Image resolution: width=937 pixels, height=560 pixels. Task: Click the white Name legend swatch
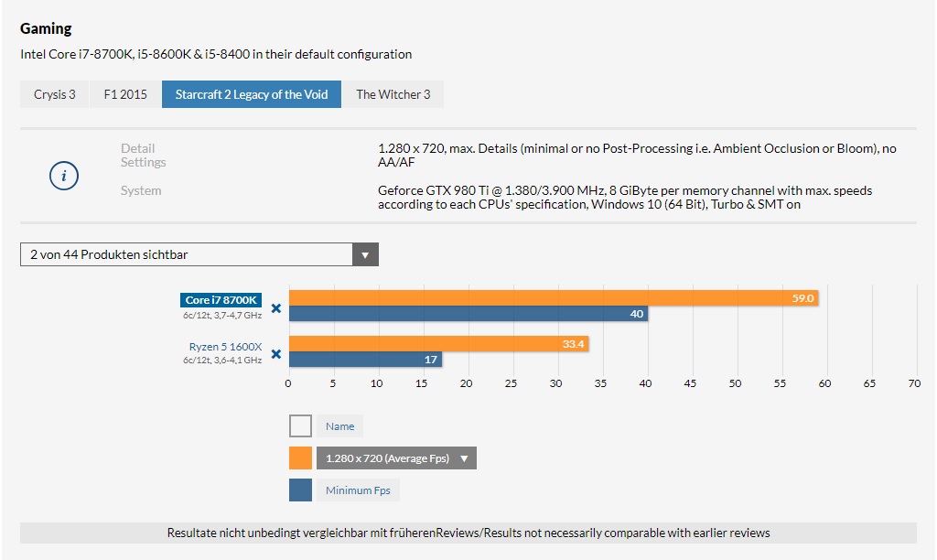[x=300, y=426]
